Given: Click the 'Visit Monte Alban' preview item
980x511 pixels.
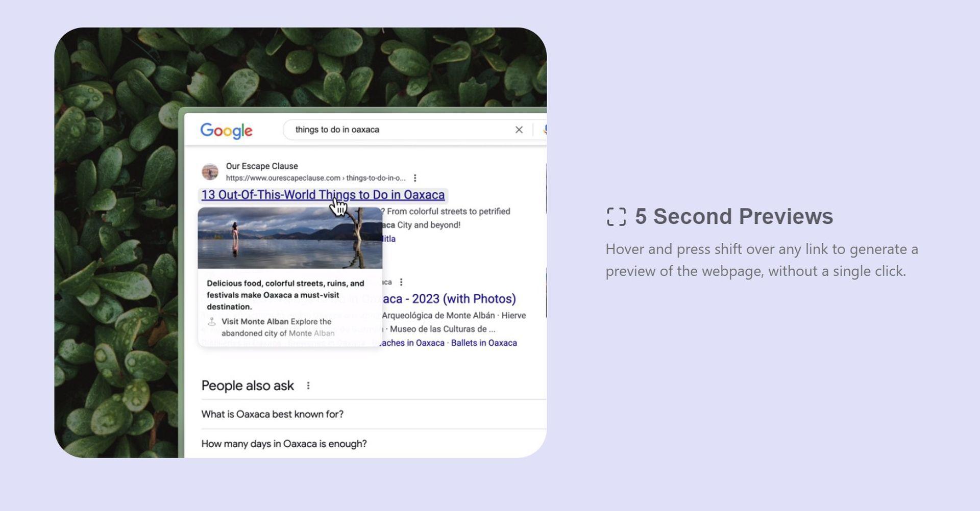Looking at the screenshot, I should (278, 327).
